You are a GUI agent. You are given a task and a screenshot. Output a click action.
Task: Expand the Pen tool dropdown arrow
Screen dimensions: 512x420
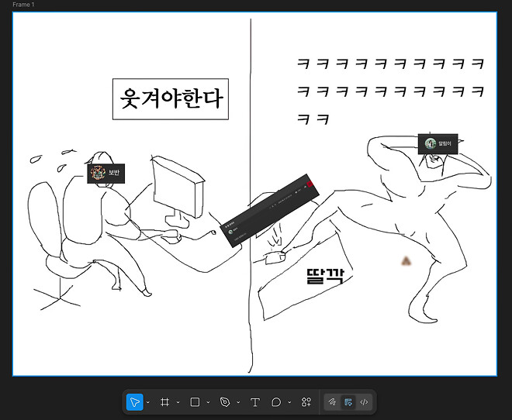238,402
